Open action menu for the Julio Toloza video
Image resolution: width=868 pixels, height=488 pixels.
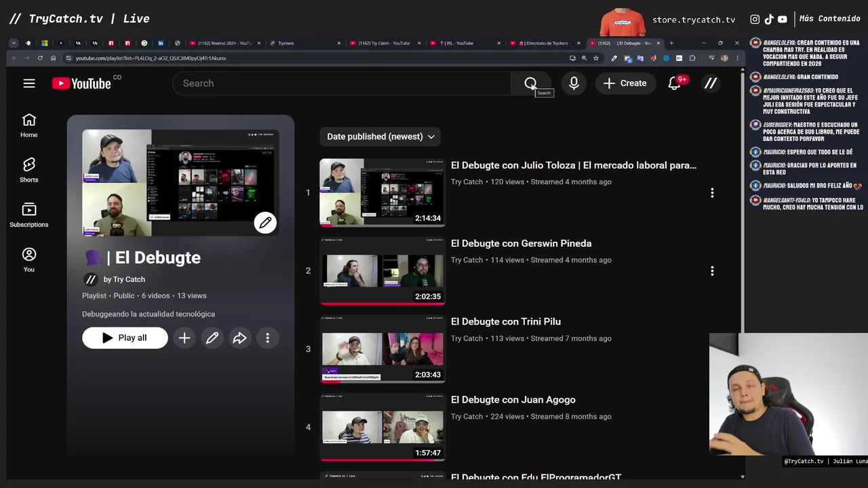tap(712, 192)
